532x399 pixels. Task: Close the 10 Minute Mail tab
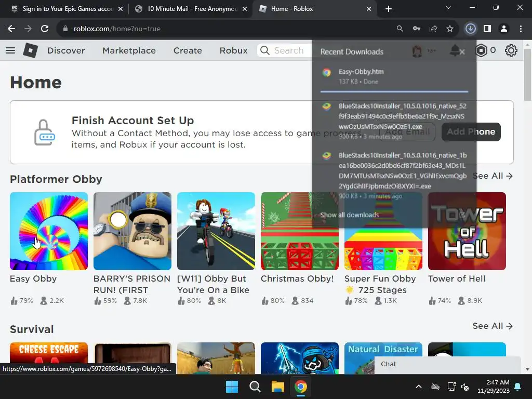click(245, 9)
